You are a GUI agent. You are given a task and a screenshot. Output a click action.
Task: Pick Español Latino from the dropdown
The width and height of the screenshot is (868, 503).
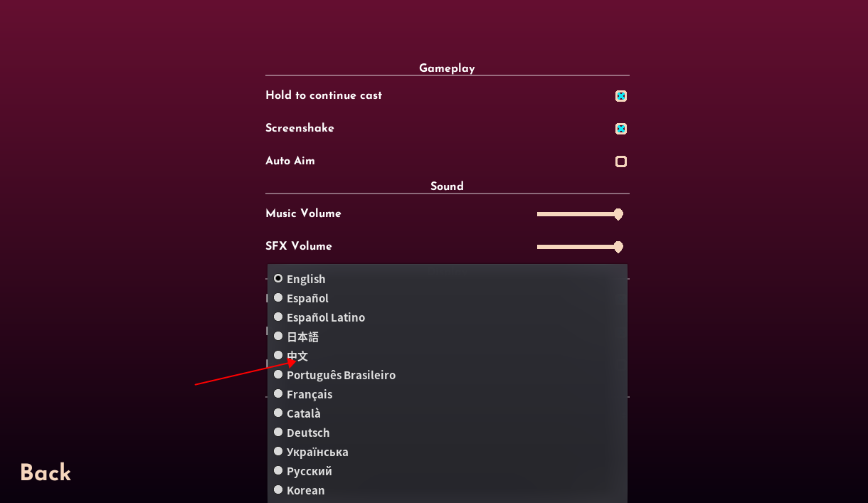pos(325,317)
